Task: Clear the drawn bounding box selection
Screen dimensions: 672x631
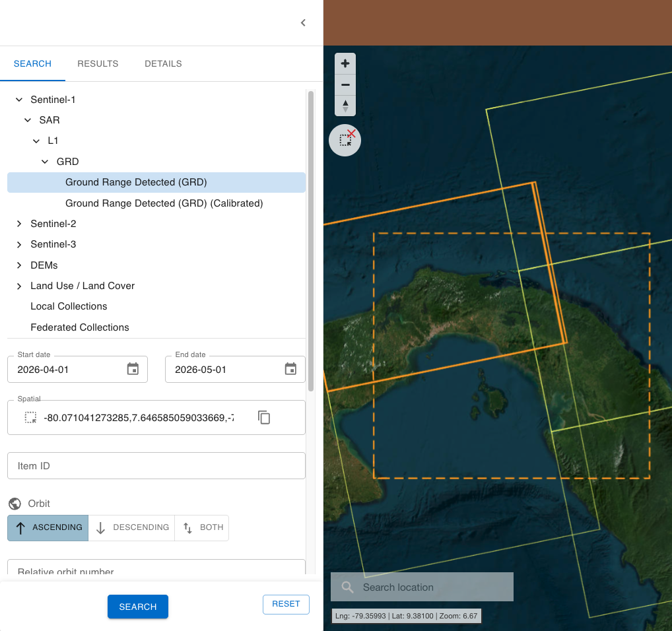Action: pos(345,140)
